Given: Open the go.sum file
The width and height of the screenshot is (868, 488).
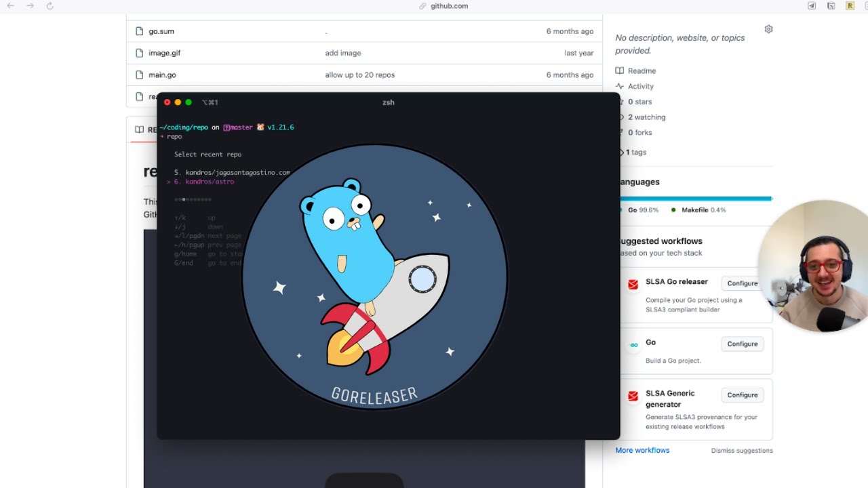Looking at the screenshot, I should [x=161, y=31].
